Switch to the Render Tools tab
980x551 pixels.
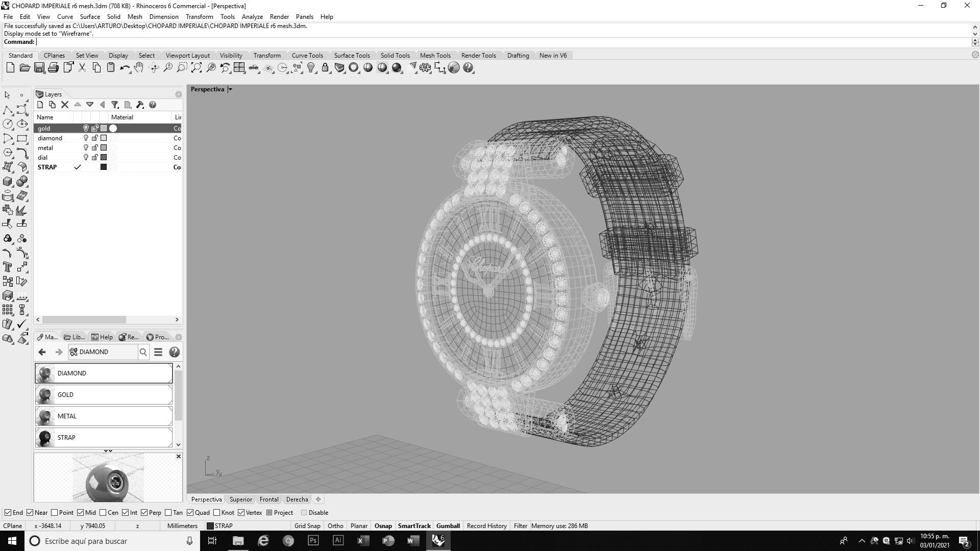(478, 56)
